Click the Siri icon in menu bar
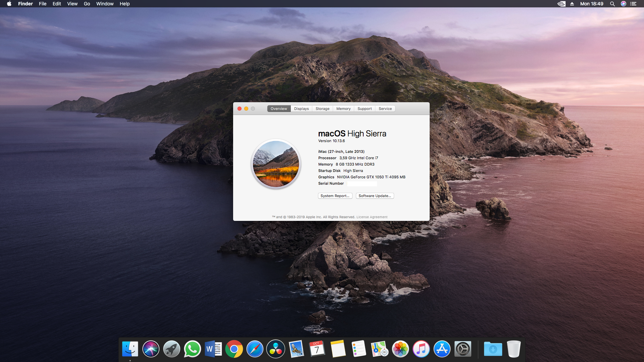The width and height of the screenshot is (644, 362). coord(623,4)
